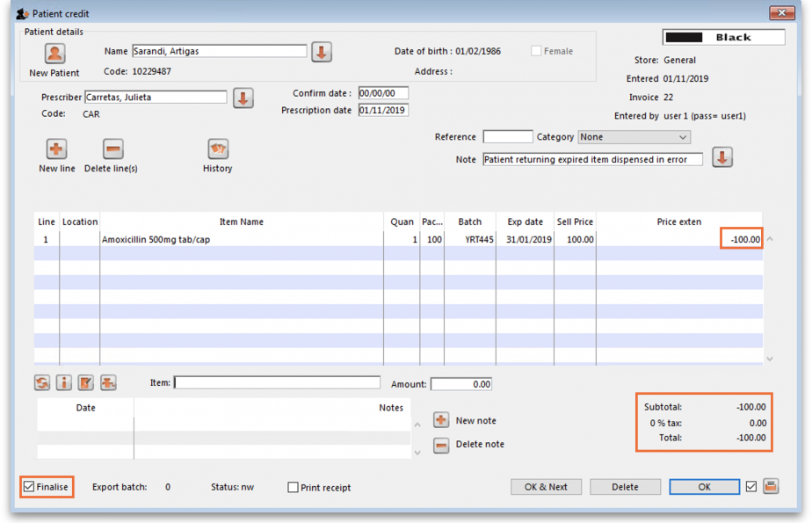The image size is (812, 523).
Task: Expand prescriber lookup down arrow
Action: [x=243, y=98]
